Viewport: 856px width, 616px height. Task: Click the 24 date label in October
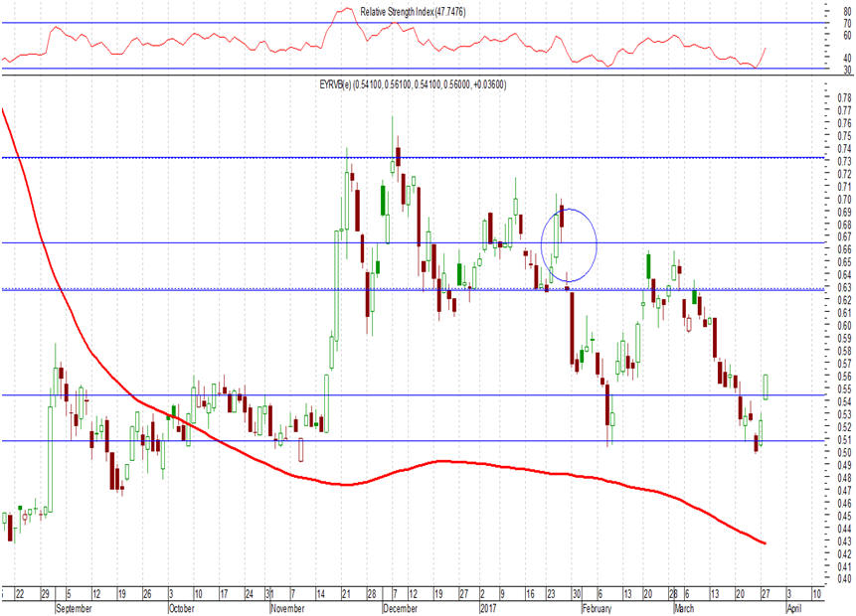pos(249,594)
